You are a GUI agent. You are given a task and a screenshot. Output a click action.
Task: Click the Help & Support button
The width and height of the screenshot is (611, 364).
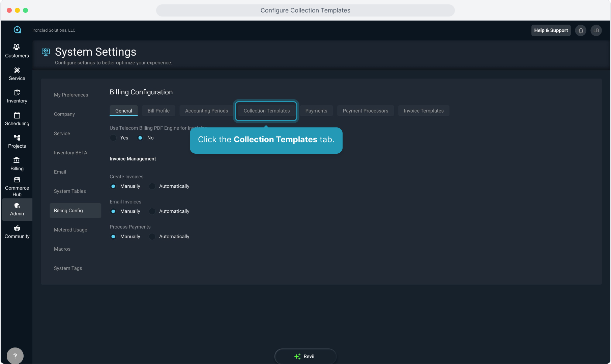(551, 30)
